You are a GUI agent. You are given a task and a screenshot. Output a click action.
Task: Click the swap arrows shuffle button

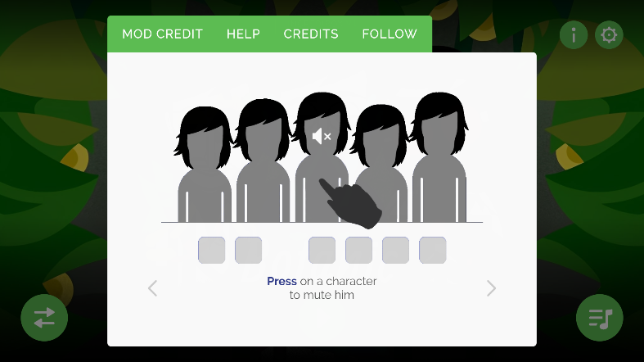[44, 318]
